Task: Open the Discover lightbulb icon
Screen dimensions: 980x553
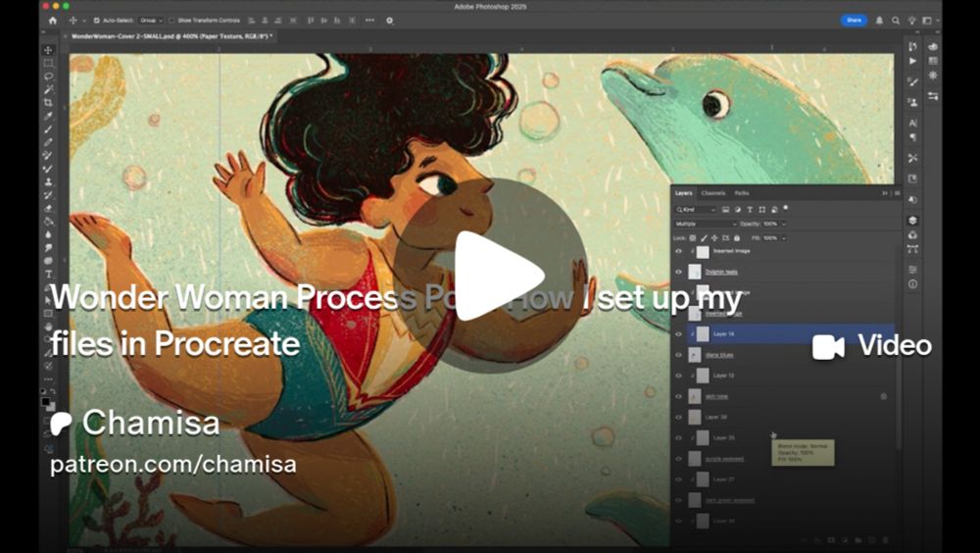Action: 911,21
